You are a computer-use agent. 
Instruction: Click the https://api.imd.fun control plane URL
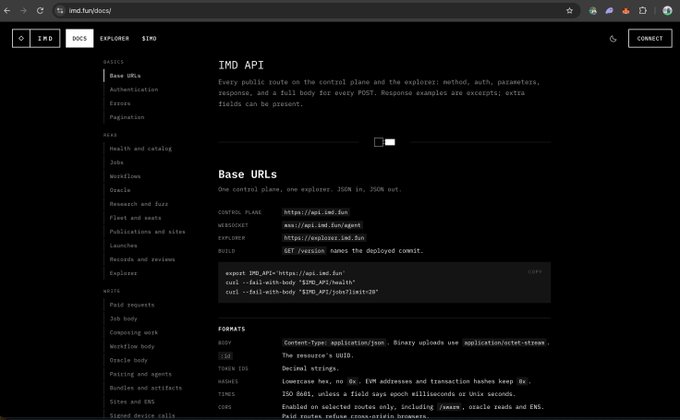tap(316, 212)
